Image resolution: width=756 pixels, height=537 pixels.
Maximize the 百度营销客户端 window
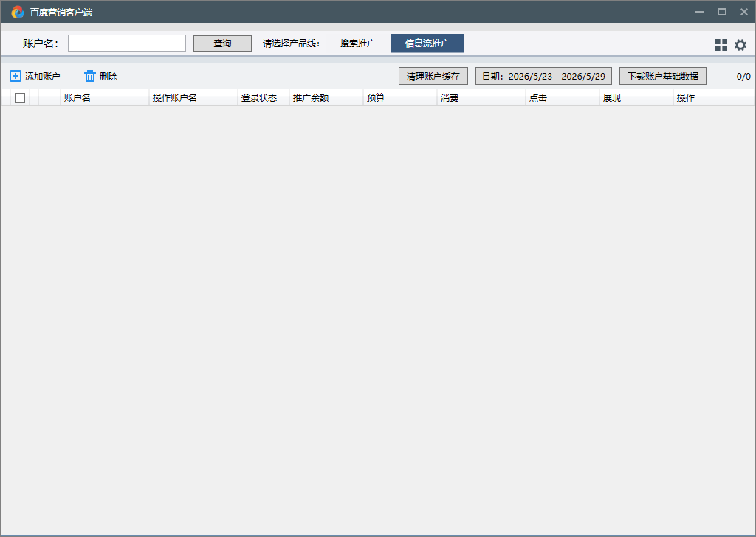722,12
